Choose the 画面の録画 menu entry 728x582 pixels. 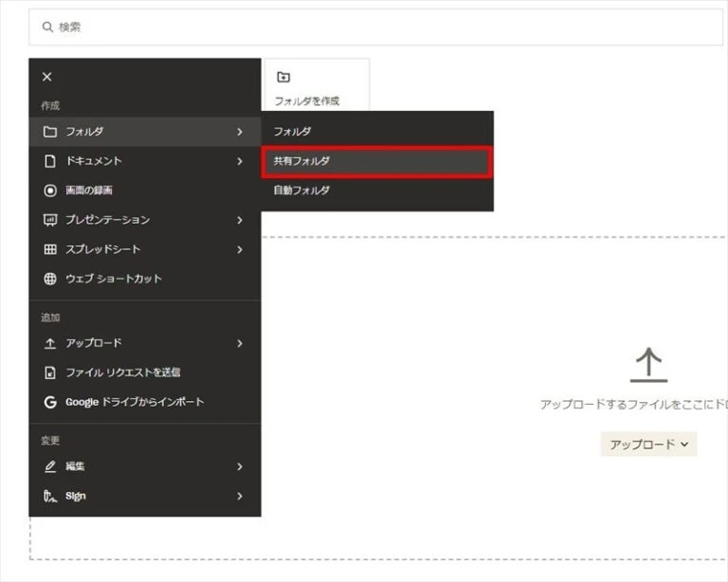145,191
